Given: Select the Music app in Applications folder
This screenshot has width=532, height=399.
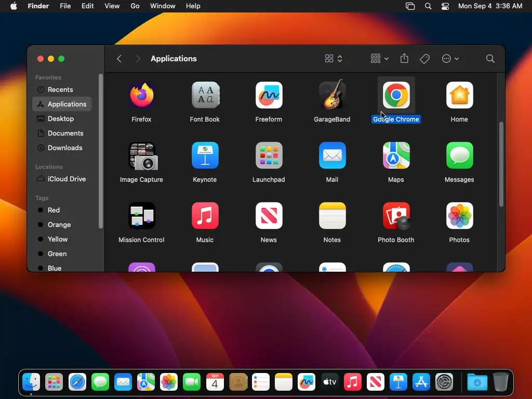Looking at the screenshot, I should pos(205,216).
